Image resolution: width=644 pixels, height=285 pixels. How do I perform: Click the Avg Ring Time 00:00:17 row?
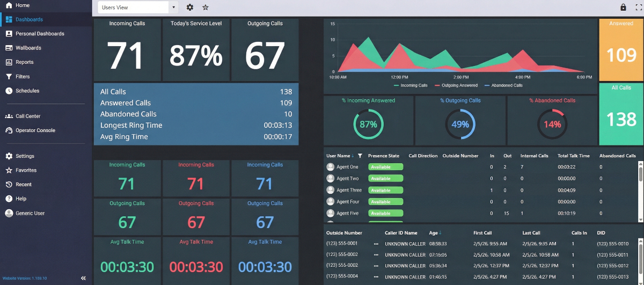point(196,137)
